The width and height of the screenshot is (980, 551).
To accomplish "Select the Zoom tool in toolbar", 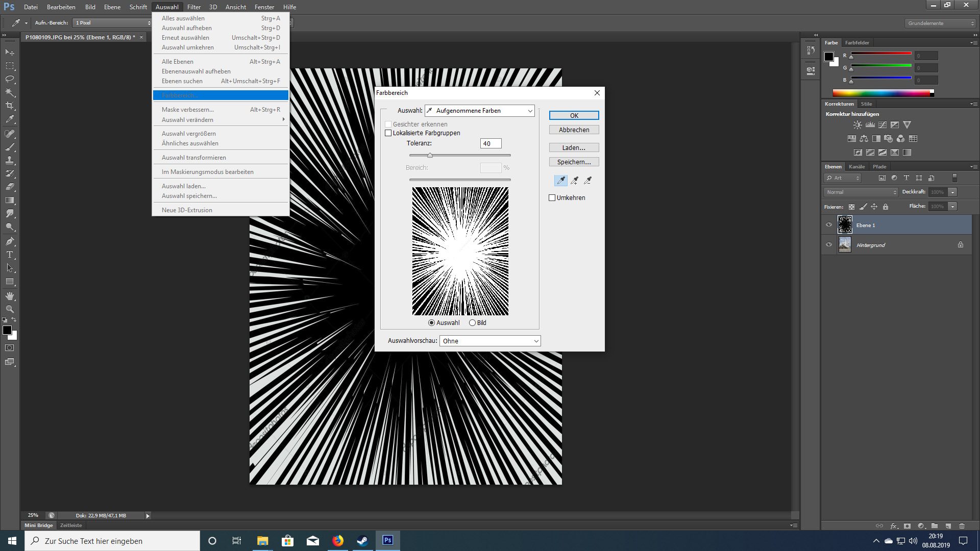I will [x=10, y=309].
